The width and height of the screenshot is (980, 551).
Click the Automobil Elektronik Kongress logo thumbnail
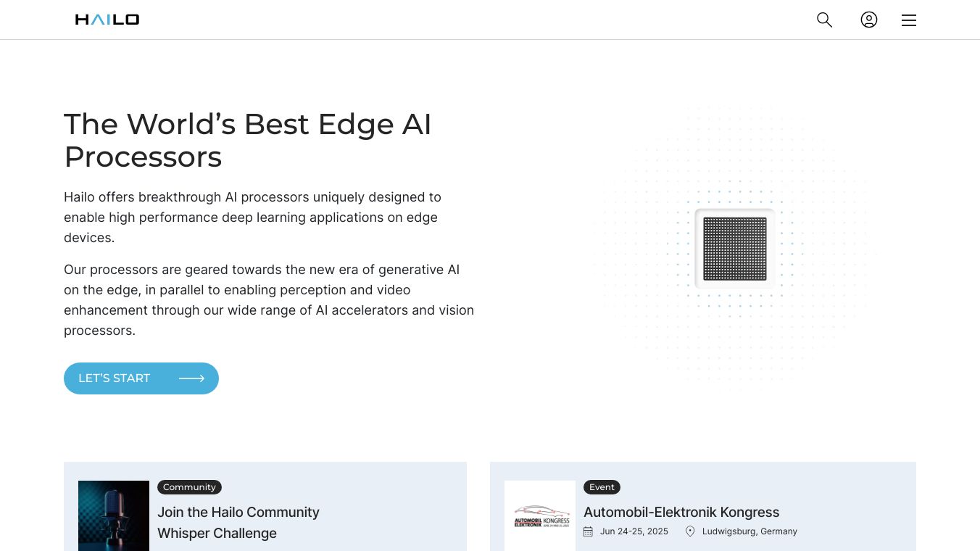click(x=540, y=515)
